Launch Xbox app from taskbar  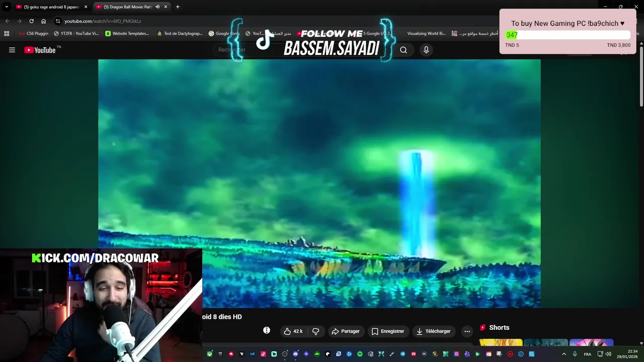210,354
